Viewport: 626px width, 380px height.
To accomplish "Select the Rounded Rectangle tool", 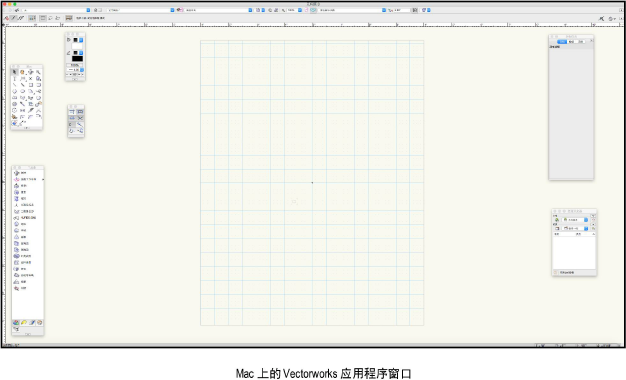I will coord(38,85).
